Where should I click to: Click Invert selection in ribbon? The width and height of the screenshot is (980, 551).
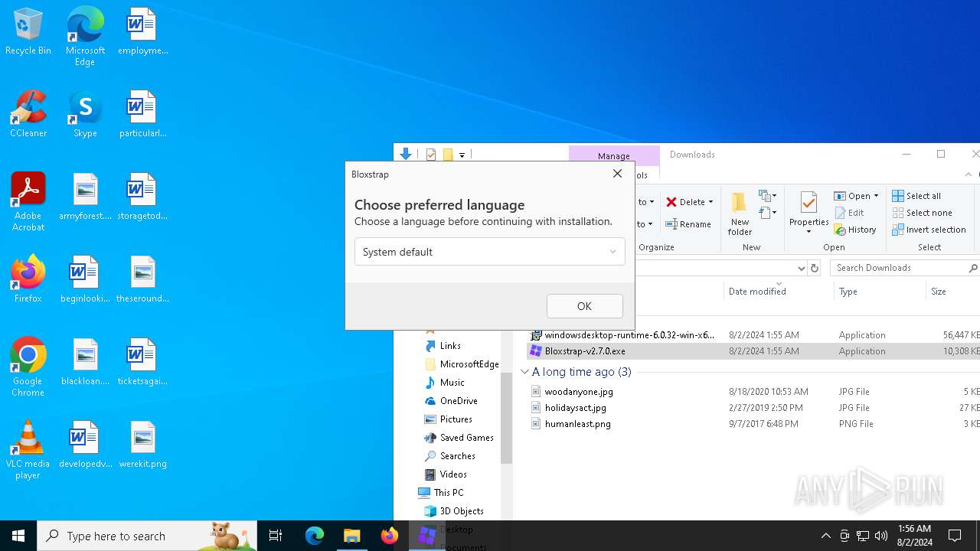929,230
